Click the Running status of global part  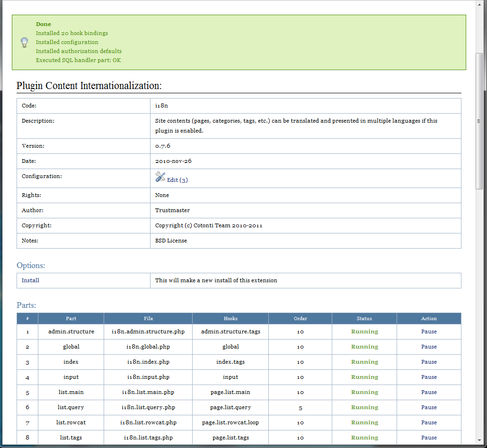(x=364, y=347)
